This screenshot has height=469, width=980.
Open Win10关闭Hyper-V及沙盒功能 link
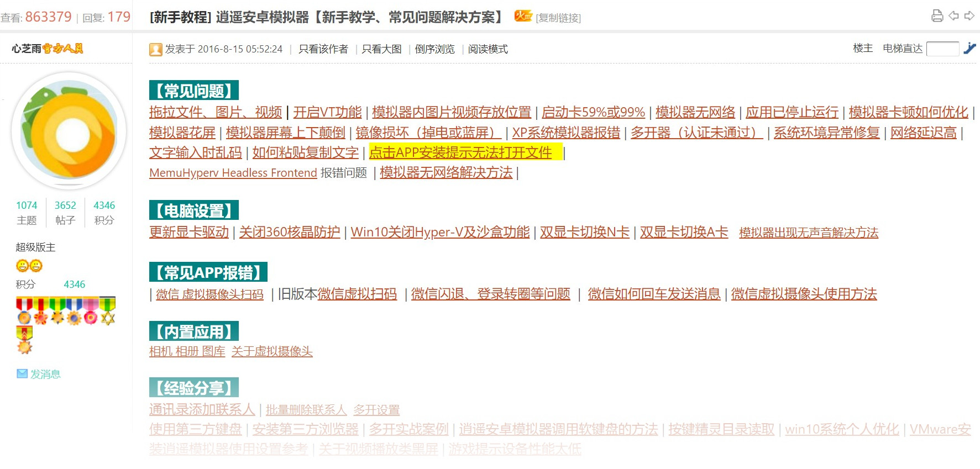(x=440, y=232)
